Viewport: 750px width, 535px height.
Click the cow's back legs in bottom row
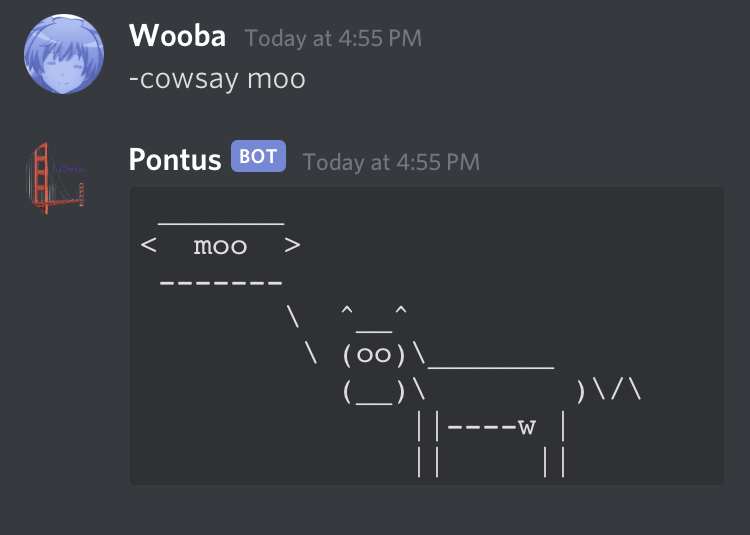point(554,462)
